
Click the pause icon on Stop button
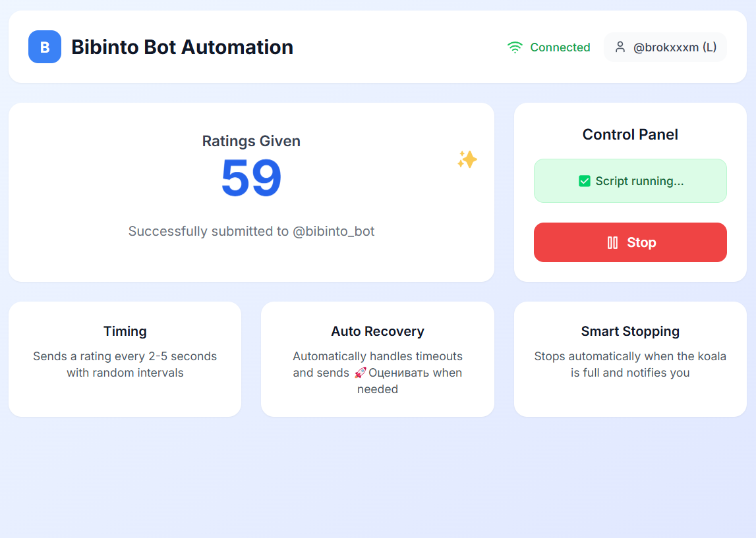pos(612,242)
